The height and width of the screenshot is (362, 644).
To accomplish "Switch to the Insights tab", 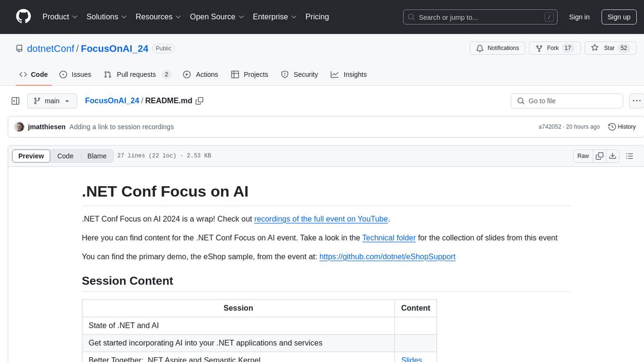I will [x=349, y=74].
